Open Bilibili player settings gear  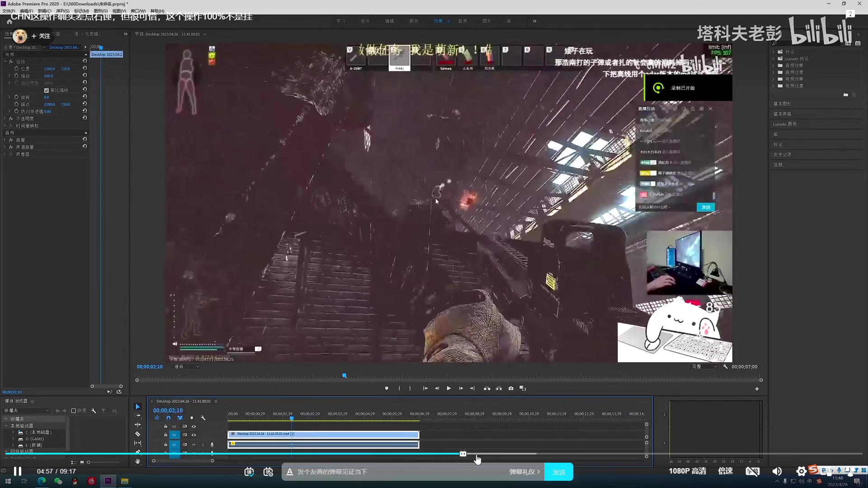pos(801,471)
